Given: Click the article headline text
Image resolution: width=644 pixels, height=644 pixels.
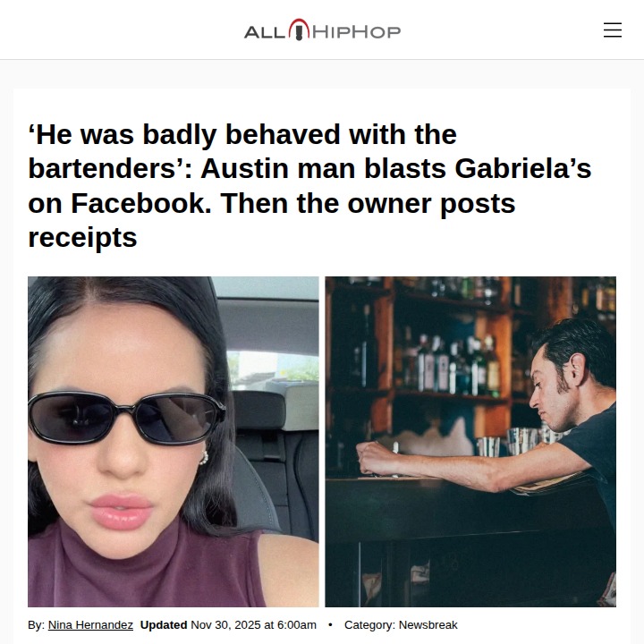Looking at the screenshot, I should pyautogui.click(x=309, y=186).
